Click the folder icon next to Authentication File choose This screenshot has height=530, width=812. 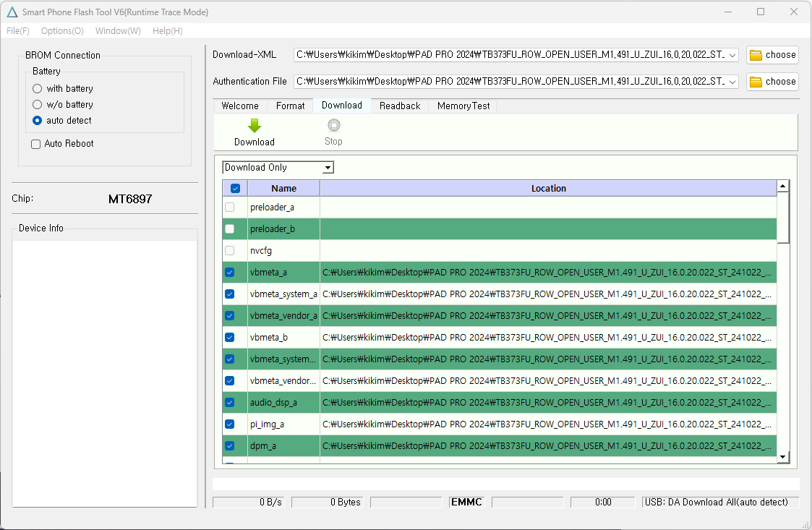pyautogui.click(x=756, y=82)
